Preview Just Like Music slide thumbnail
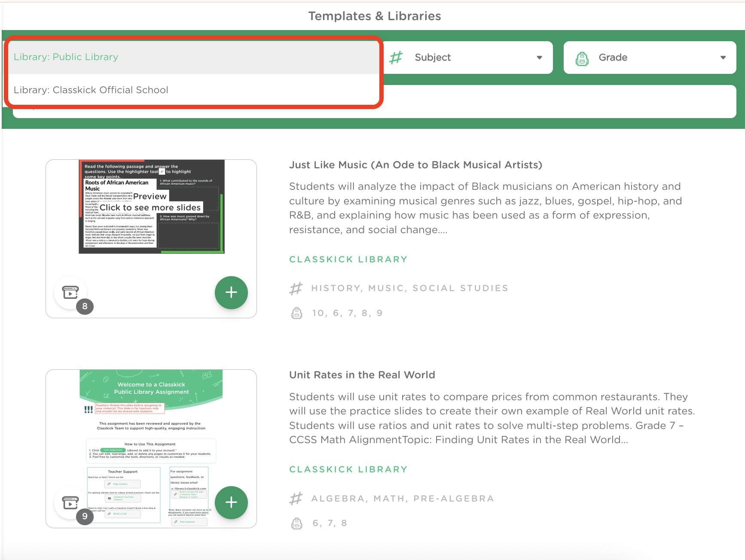Viewport: 745px width, 560px height. pos(151,207)
